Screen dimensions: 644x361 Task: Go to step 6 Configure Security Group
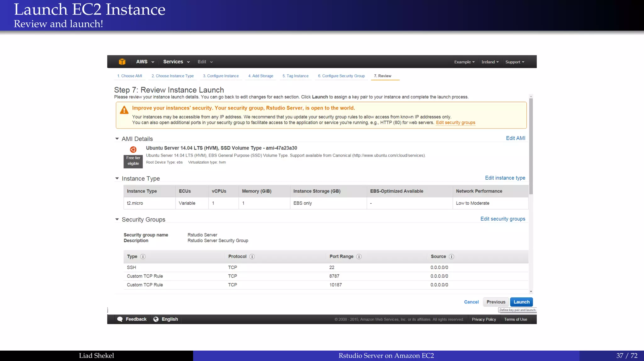341,76
